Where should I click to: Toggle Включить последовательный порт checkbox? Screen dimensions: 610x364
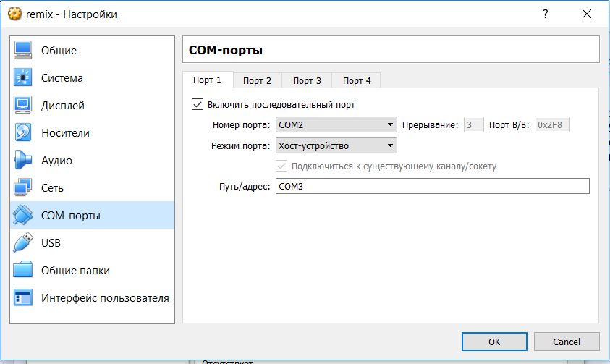pos(198,104)
